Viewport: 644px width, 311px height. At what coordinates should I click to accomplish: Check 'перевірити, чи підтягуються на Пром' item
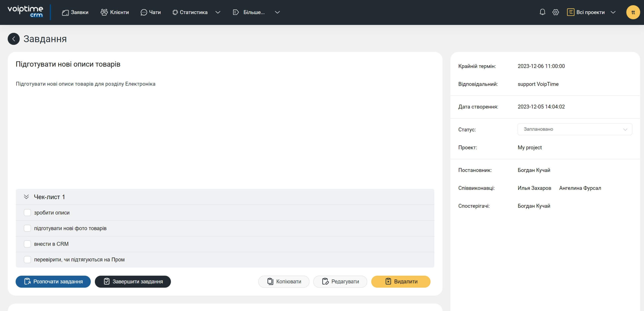[27, 259]
